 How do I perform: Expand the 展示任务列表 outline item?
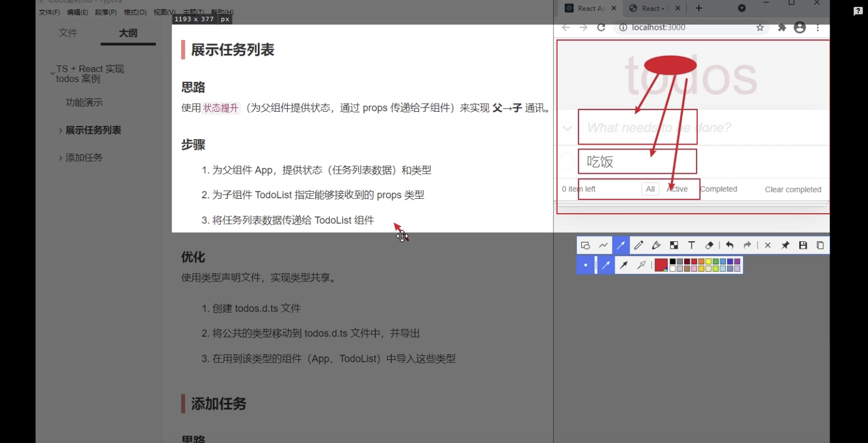point(61,131)
